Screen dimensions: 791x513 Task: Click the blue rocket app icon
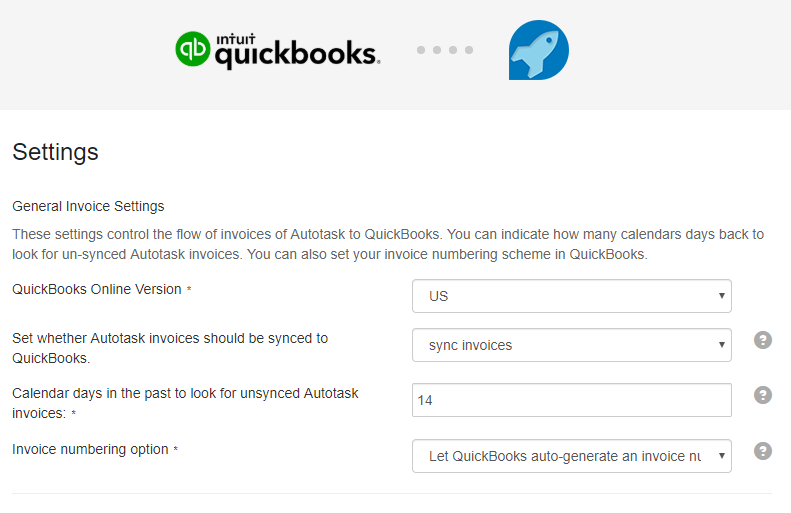click(x=539, y=50)
